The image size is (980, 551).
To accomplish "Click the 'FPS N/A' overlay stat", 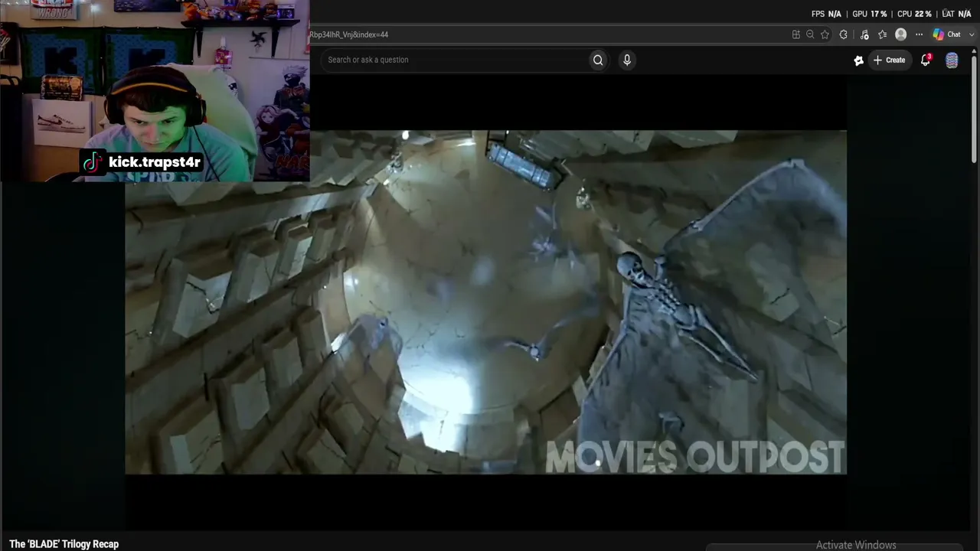I will tap(827, 14).
